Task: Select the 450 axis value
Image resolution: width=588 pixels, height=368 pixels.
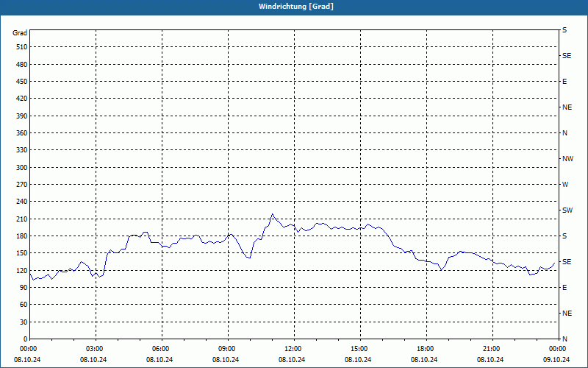Action: coord(22,82)
